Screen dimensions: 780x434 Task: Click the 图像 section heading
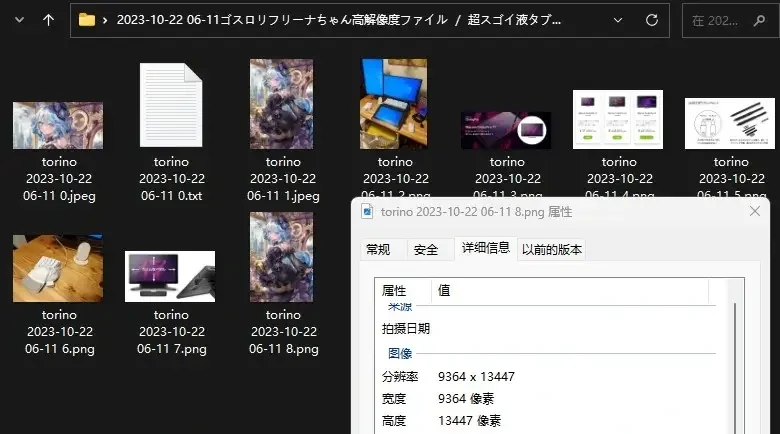(x=400, y=353)
